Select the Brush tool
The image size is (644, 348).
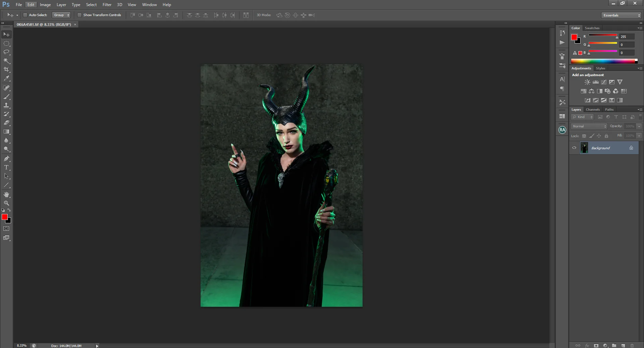6,97
